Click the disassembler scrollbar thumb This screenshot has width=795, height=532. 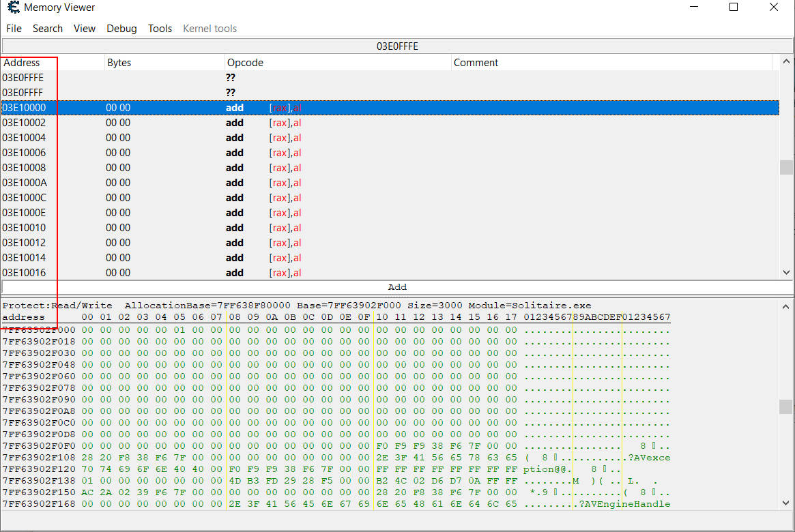[787, 168]
